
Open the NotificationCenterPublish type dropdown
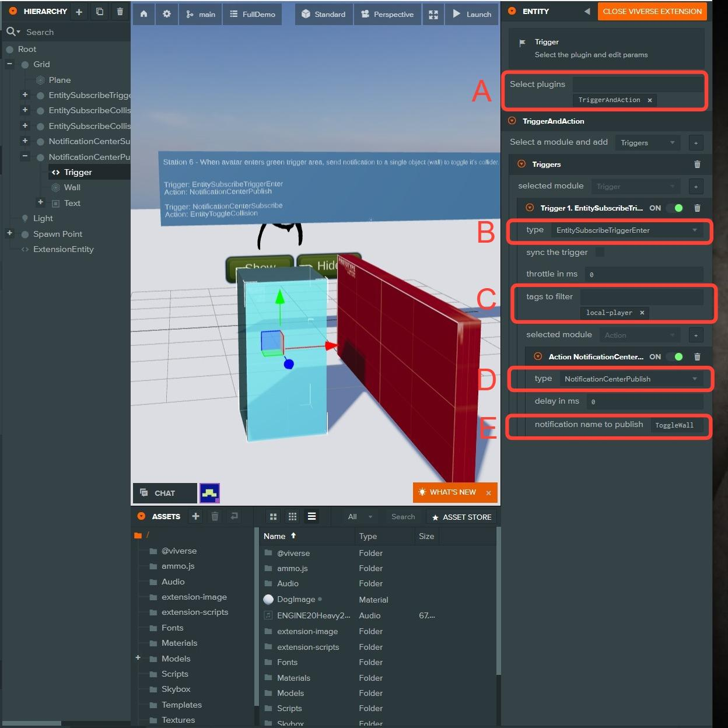click(631, 379)
